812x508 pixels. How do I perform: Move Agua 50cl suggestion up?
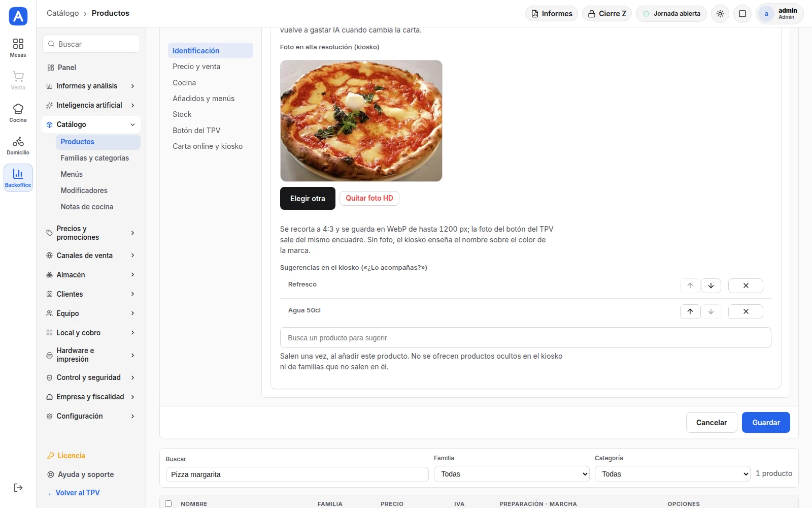point(690,311)
